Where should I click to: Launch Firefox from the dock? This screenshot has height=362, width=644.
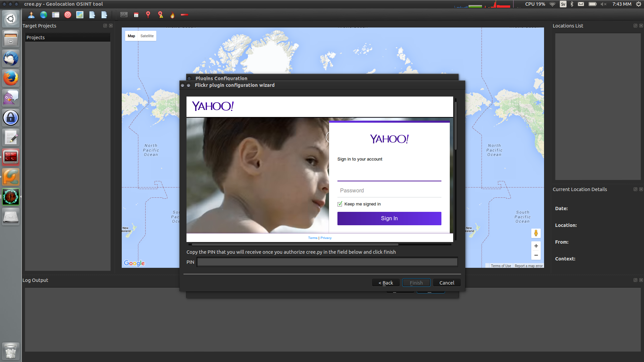pyautogui.click(x=11, y=78)
